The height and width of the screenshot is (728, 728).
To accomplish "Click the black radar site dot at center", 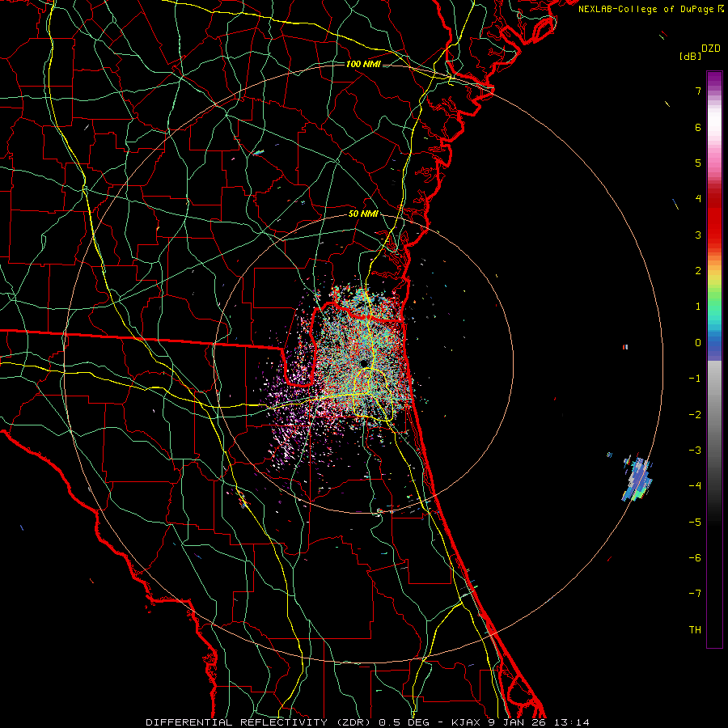I will click(363, 362).
